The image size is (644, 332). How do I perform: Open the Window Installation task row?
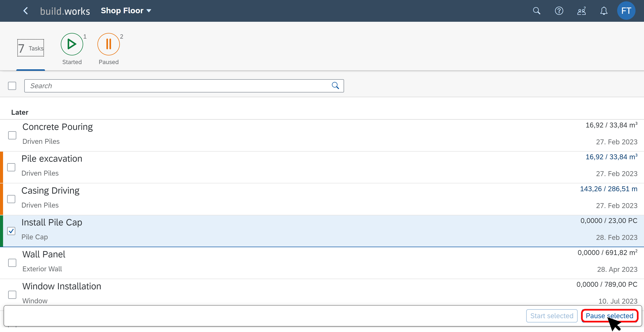click(x=322, y=292)
